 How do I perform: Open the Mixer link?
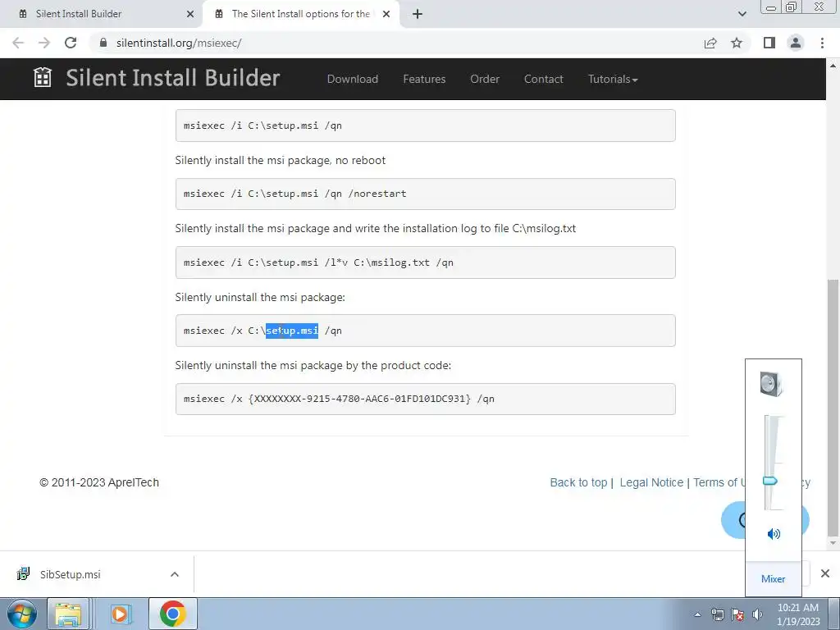coord(773,578)
